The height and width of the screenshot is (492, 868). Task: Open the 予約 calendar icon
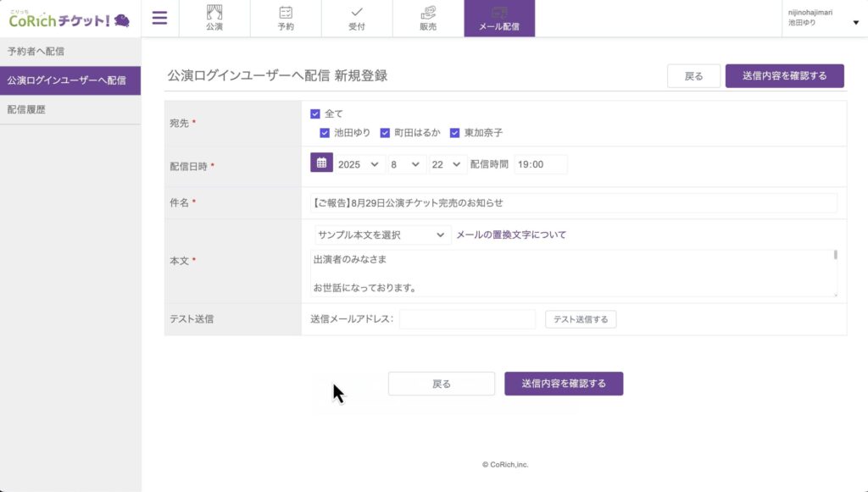(286, 13)
